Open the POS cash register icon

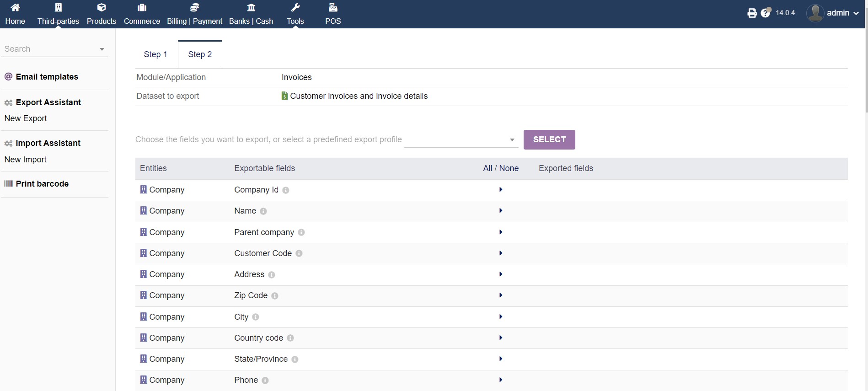[x=333, y=8]
